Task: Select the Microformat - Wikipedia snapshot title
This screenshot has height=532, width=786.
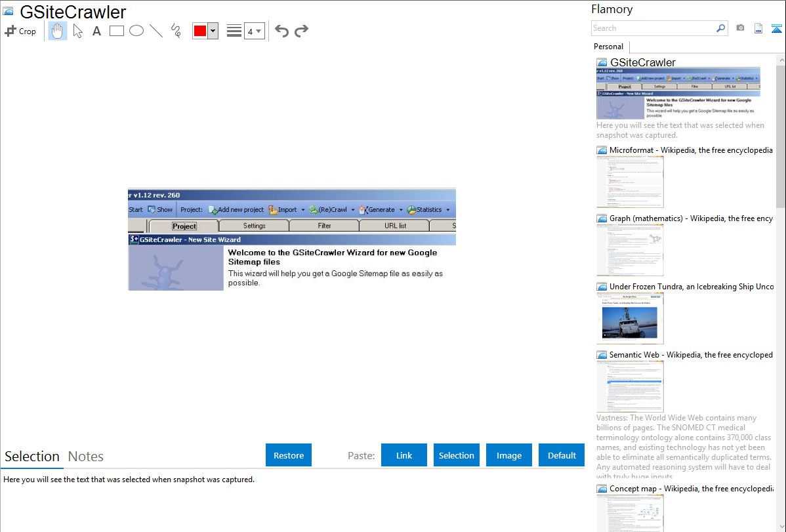Action: click(x=691, y=150)
